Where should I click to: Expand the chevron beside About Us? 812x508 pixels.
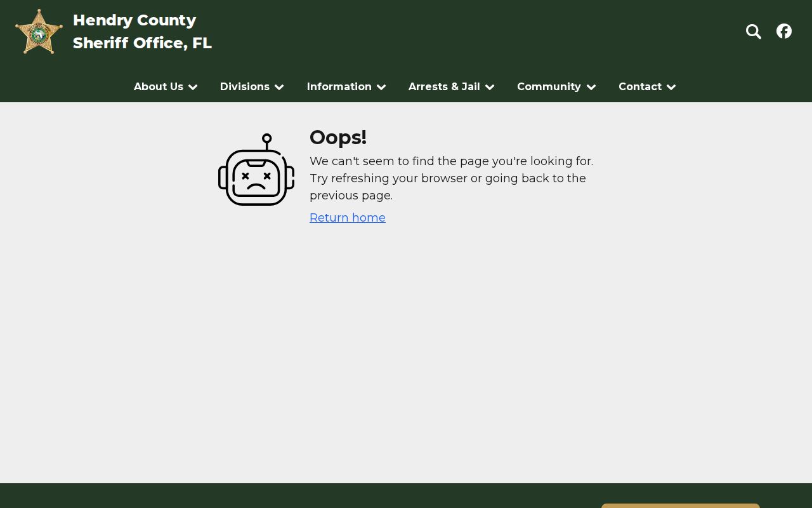193,87
